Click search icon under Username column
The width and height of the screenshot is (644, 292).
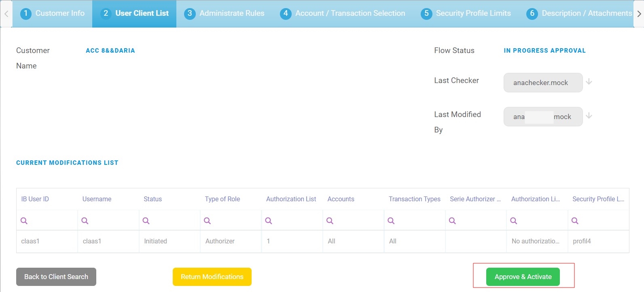(85, 221)
